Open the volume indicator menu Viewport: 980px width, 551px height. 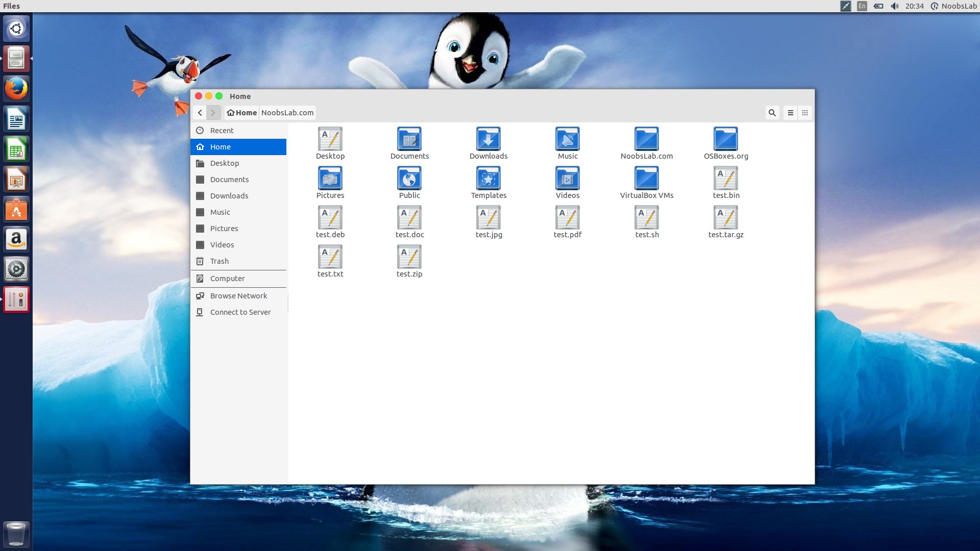(894, 6)
